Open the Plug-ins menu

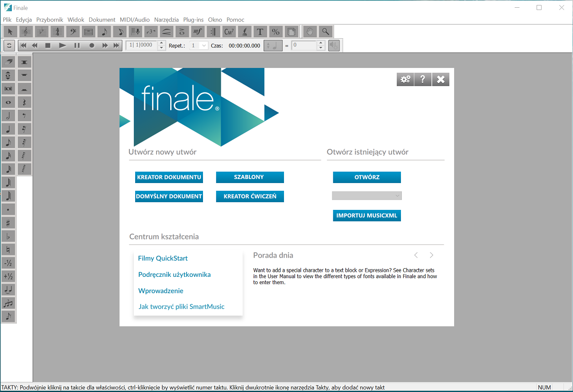(x=193, y=20)
